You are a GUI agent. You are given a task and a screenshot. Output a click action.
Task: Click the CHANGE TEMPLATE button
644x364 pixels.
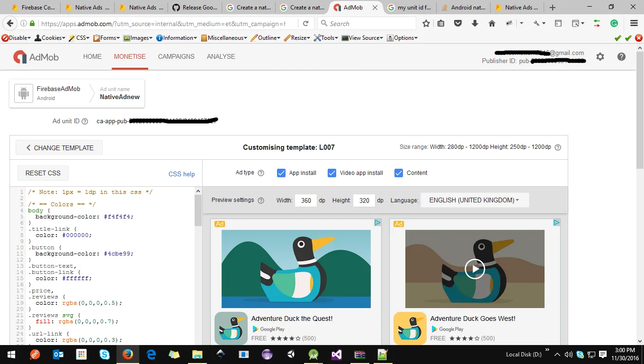click(x=59, y=148)
